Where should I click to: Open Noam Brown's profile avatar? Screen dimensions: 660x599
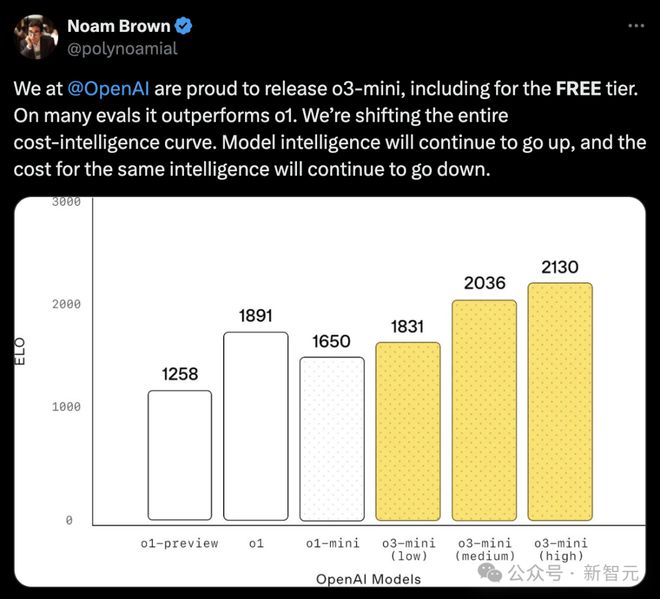(x=36, y=37)
